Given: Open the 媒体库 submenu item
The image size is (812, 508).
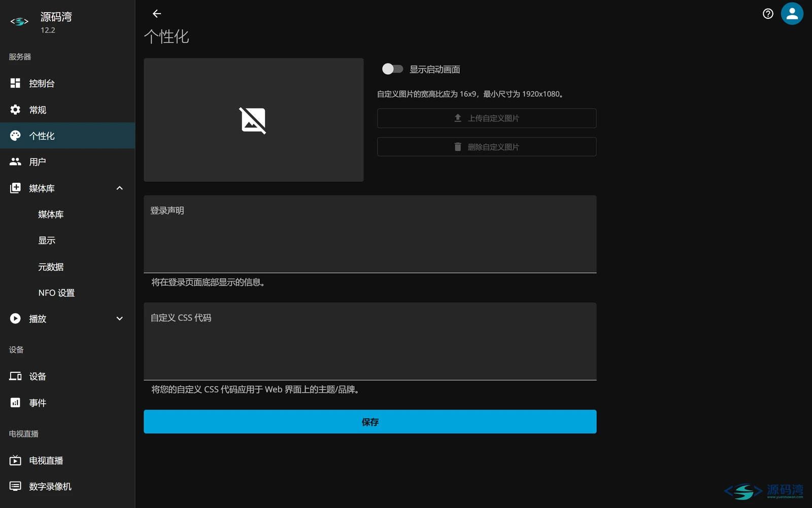Looking at the screenshot, I should coord(67,214).
